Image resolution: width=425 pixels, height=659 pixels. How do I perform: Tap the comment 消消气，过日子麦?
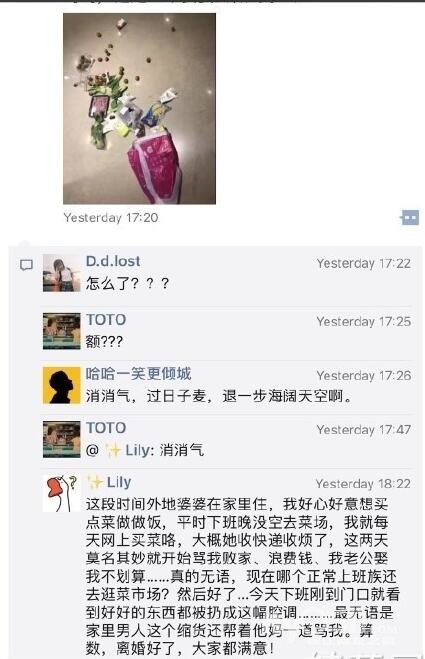click(219, 396)
